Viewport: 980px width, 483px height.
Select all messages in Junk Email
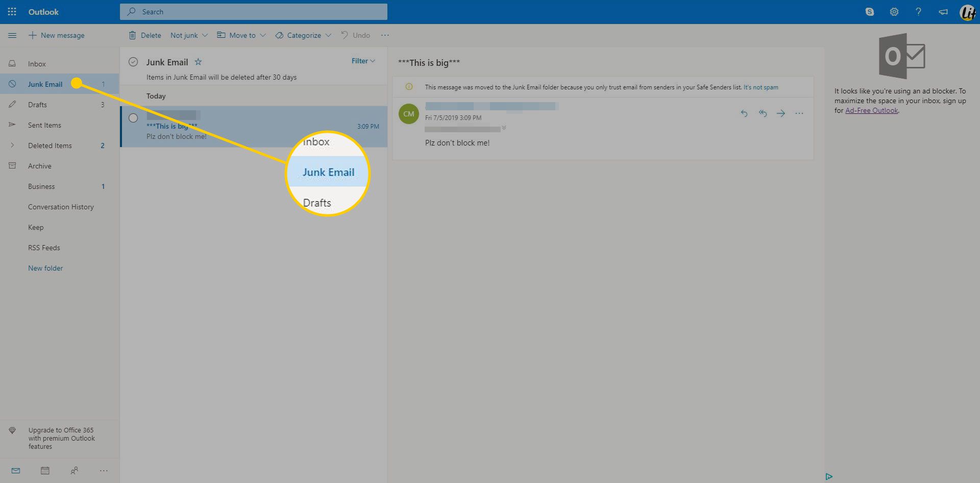133,62
